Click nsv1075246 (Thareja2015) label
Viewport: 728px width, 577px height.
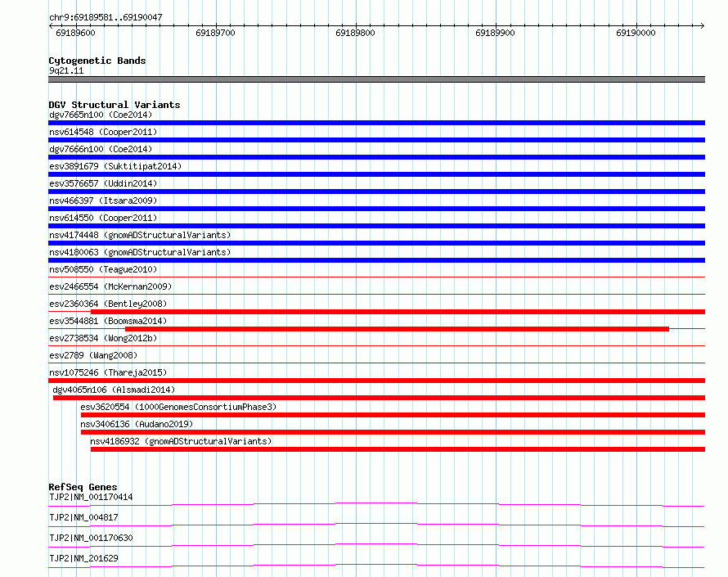pyautogui.click(x=108, y=372)
